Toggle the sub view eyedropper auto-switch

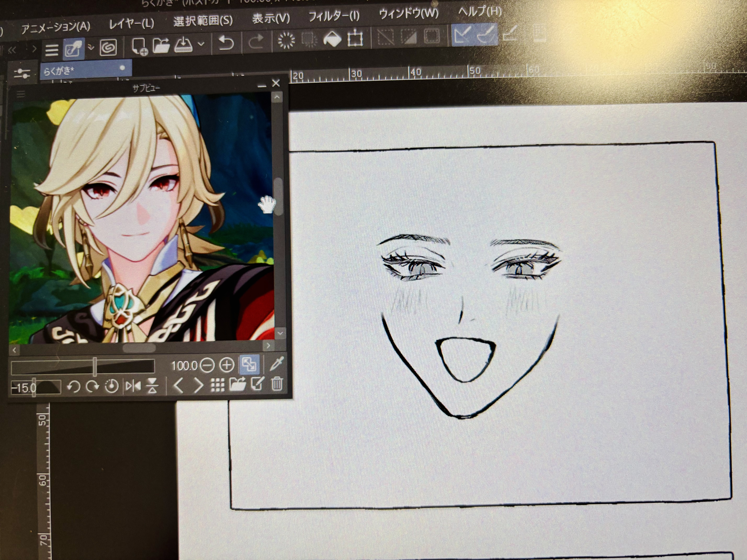click(x=277, y=364)
